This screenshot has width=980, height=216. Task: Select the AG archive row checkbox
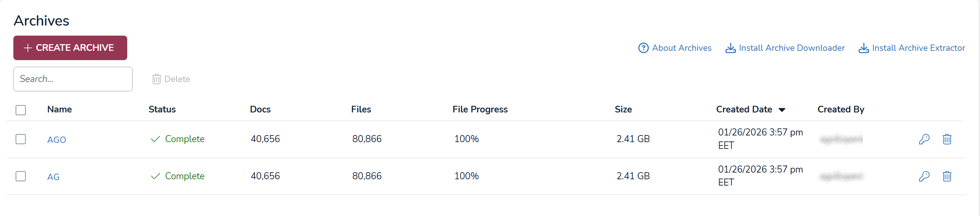click(21, 176)
